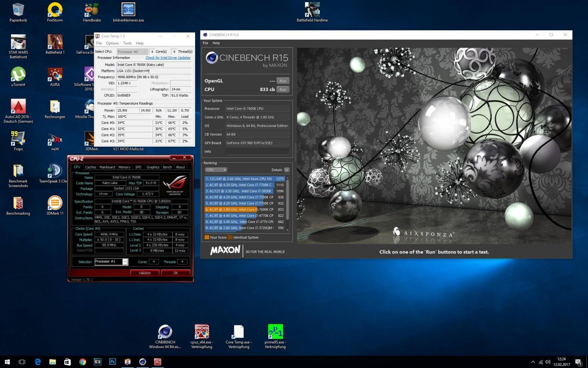Open the Action Center notification icon
This screenshot has width=588, height=368.
[x=578, y=362]
